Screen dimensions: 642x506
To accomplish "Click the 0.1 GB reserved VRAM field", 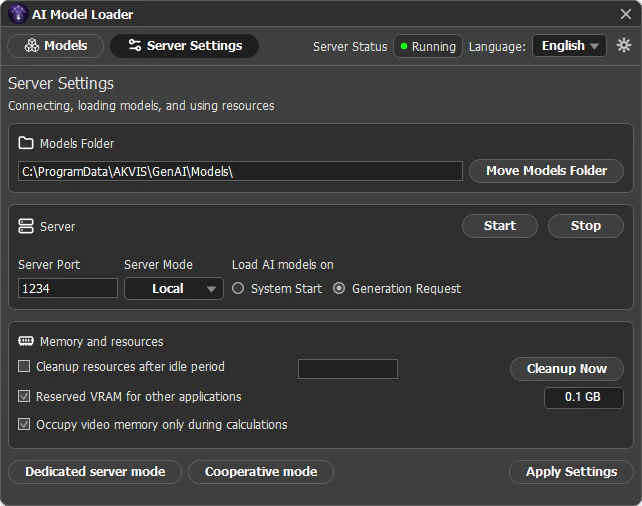I will [x=583, y=397].
